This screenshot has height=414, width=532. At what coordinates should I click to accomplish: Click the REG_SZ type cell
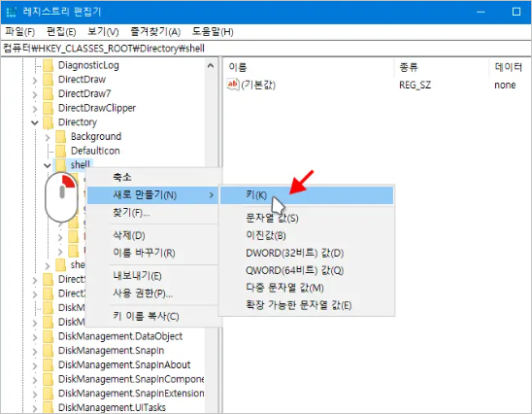415,85
